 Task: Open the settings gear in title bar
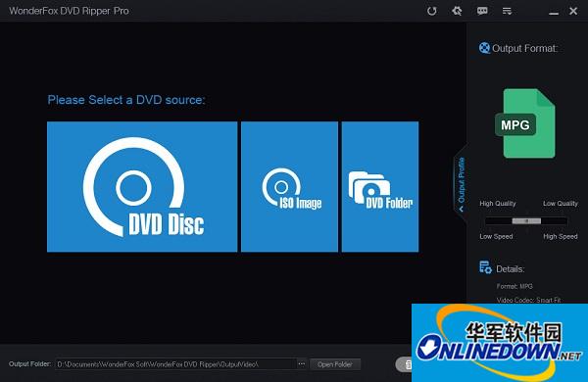[457, 11]
